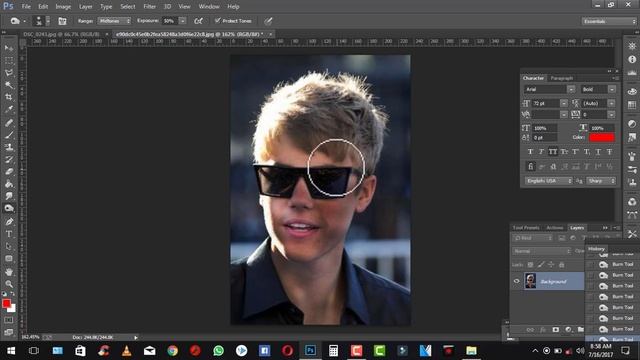Select the Crop tool
Viewport: 640px width, 360px height.
pyautogui.click(x=9, y=97)
